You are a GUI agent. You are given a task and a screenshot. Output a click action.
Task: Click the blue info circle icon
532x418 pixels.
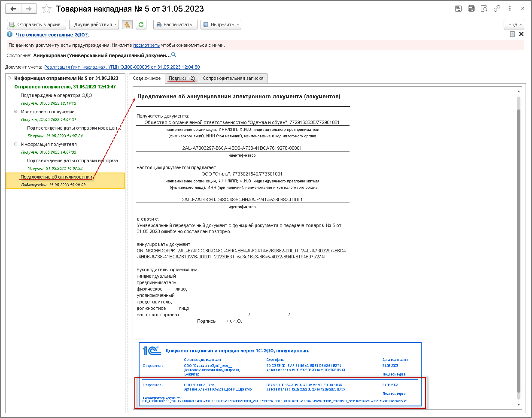pos(9,34)
